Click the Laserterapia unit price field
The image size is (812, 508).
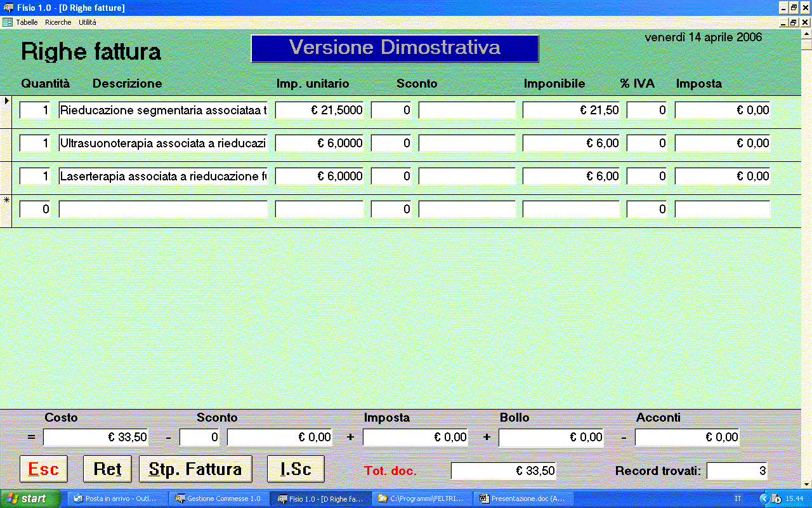(x=320, y=177)
